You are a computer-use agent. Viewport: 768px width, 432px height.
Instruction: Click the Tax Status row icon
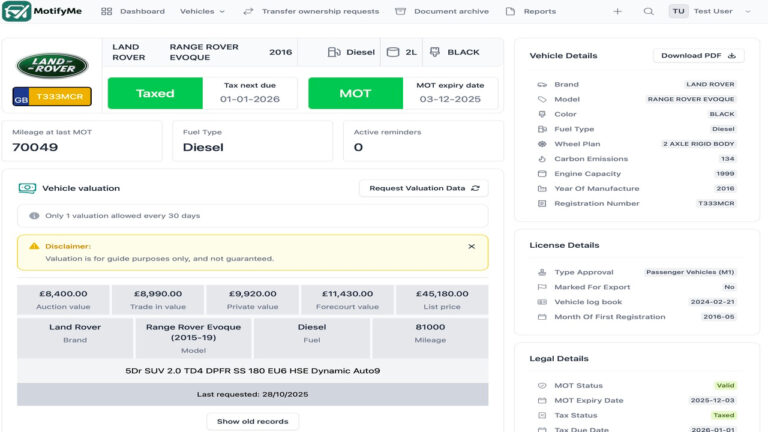542,415
